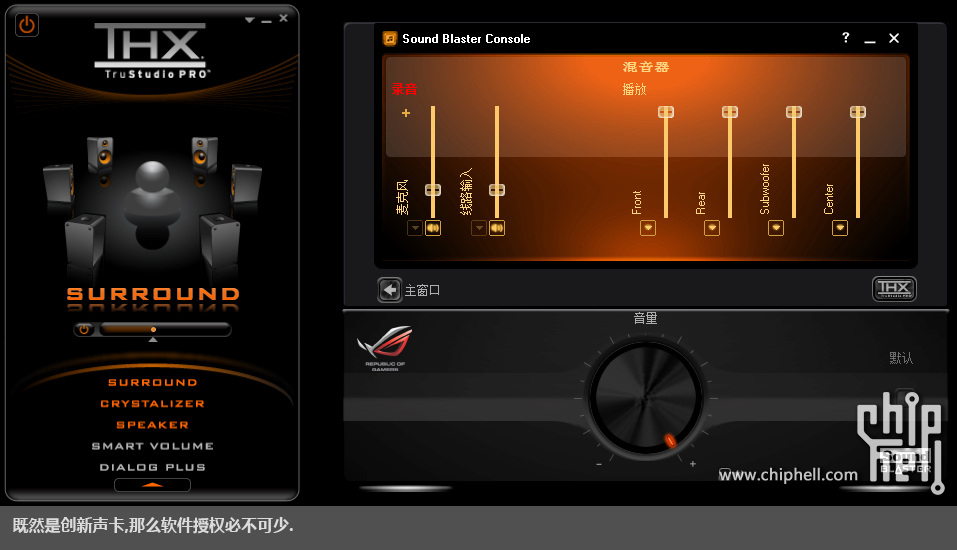This screenshot has width=957, height=550.
Task: Click the large SURROUND heading text
Action: (153, 294)
